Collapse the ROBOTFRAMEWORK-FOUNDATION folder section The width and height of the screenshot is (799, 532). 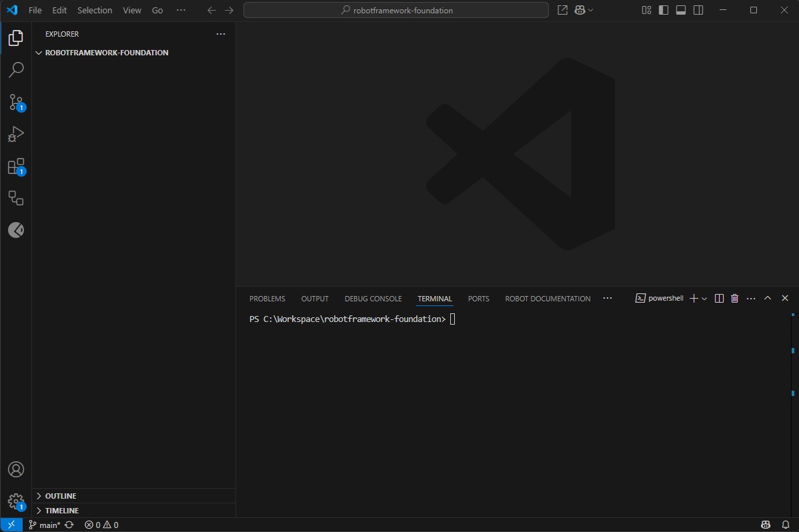point(107,53)
